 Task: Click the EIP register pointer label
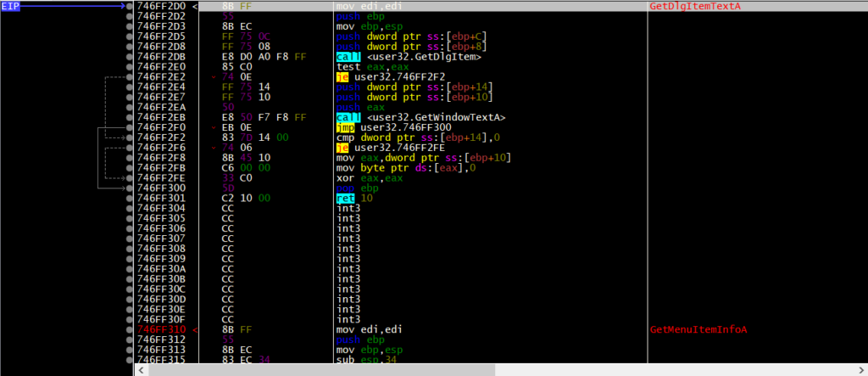click(11, 7)
